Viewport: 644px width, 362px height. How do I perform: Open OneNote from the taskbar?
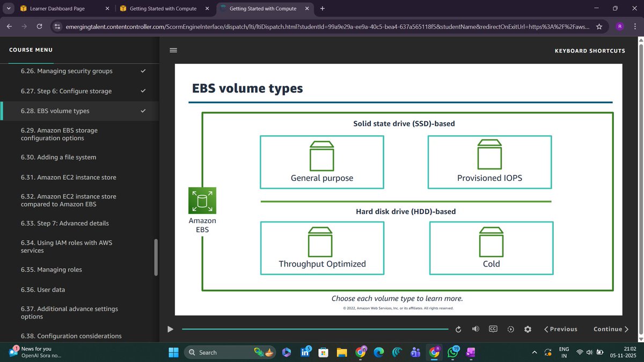coord(471,352)
